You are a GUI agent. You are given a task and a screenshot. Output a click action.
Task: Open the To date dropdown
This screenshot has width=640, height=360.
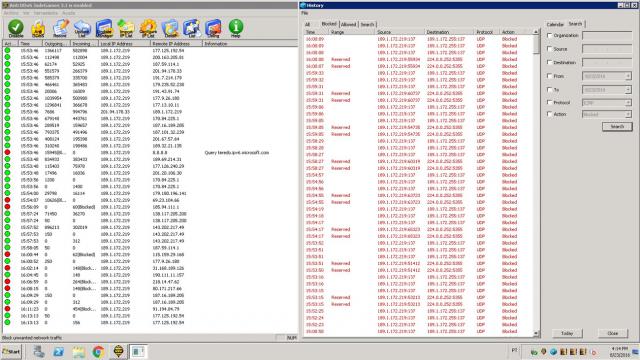tap(628, 90)
